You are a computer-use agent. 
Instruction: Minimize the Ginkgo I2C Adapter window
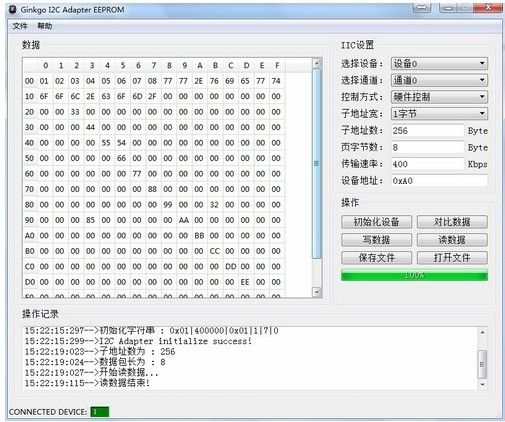point(448,7)
